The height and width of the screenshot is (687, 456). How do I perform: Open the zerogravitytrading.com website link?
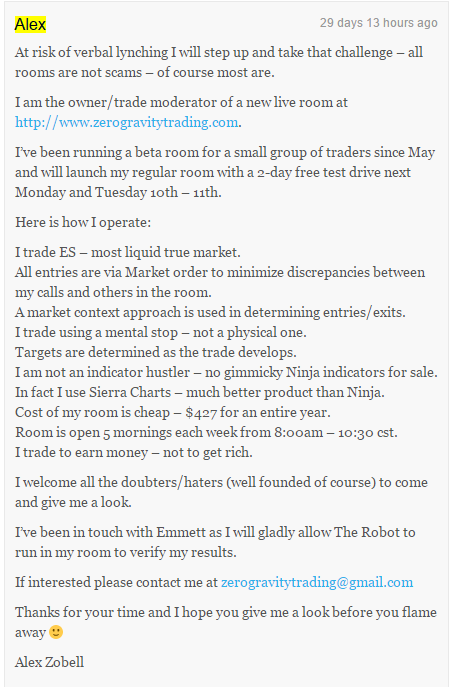127,122
